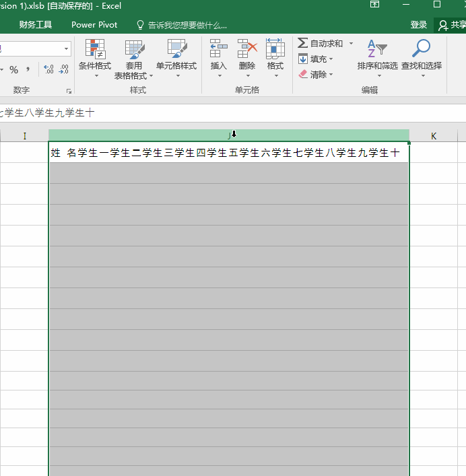The image size is (466, 476).
Task: Click the Fill (填充) down-arrow icon
Action: click(302, 59)
